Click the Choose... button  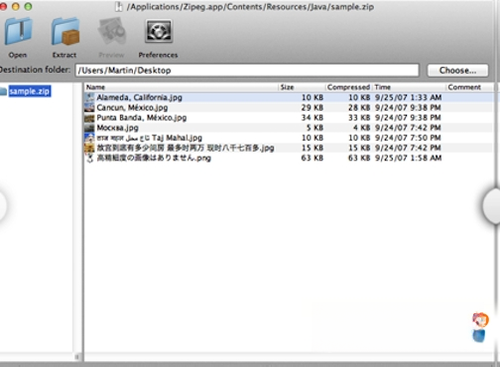click(x=458, y=70)
